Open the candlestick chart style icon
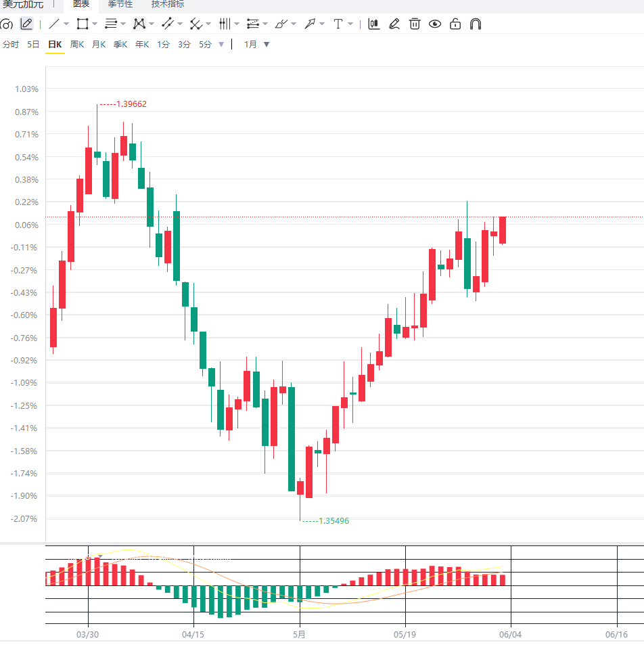This screenshot has height=649, width=644. tap(374, 24)
